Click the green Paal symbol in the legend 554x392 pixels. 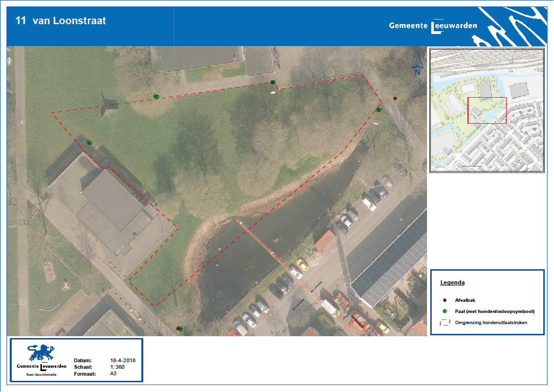coord(444,311)
